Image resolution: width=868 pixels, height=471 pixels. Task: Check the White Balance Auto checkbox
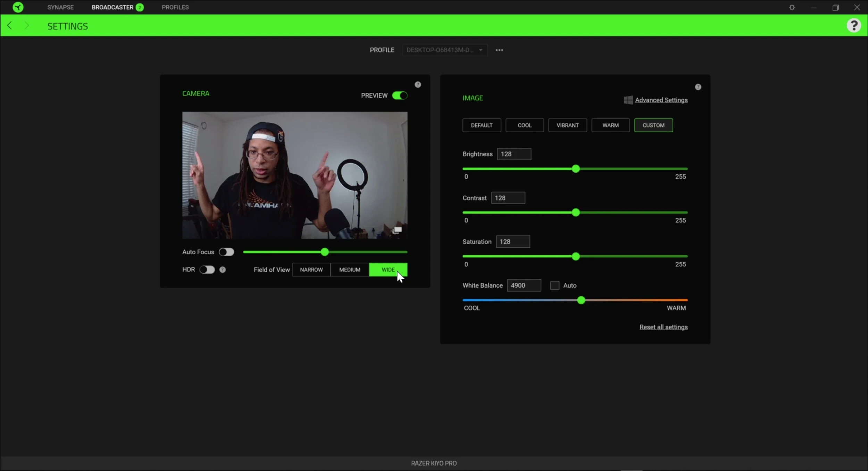click(x=554, y=285)
